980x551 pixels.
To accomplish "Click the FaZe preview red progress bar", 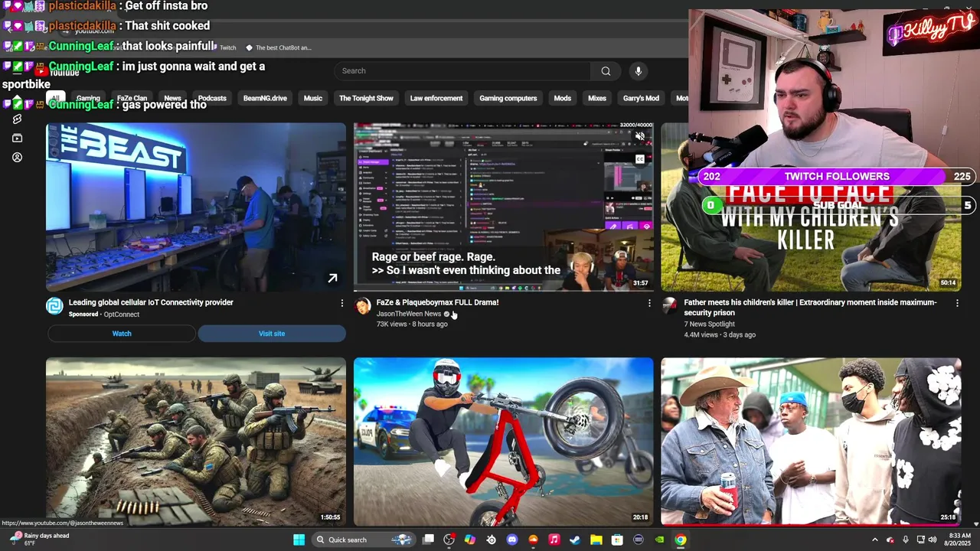I will [x=504, y=291].
